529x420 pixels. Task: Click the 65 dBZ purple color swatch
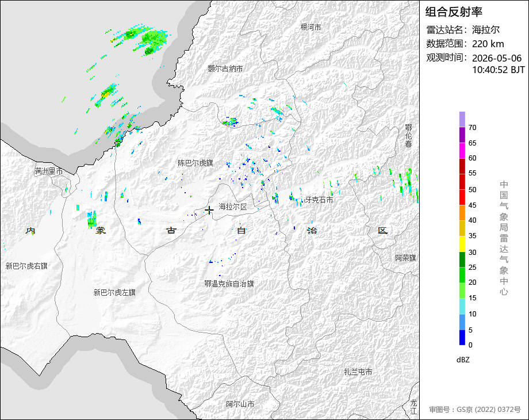(x=462, y=135)
